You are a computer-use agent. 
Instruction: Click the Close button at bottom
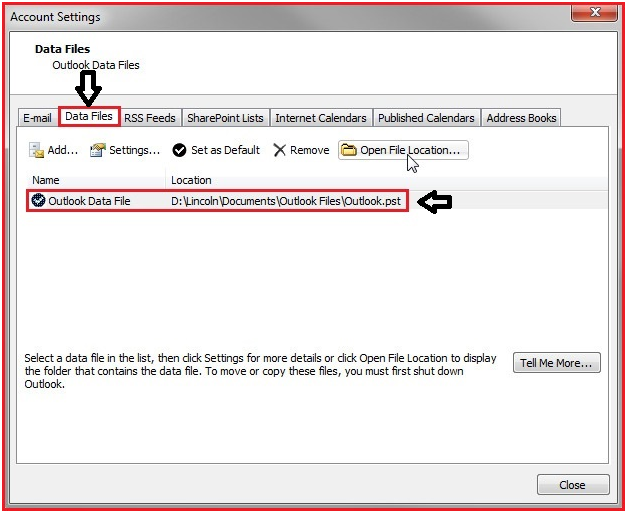(x=573, y=485)
